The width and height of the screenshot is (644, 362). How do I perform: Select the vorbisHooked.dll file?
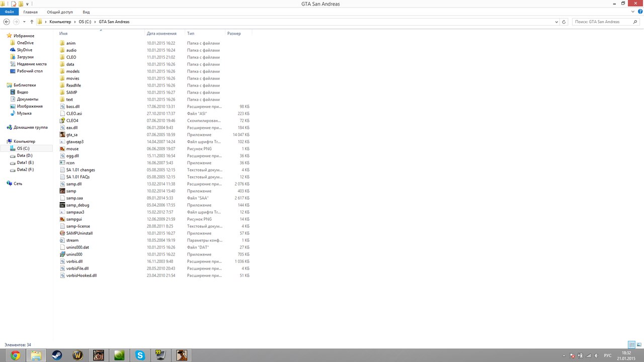tap(78, 276)
